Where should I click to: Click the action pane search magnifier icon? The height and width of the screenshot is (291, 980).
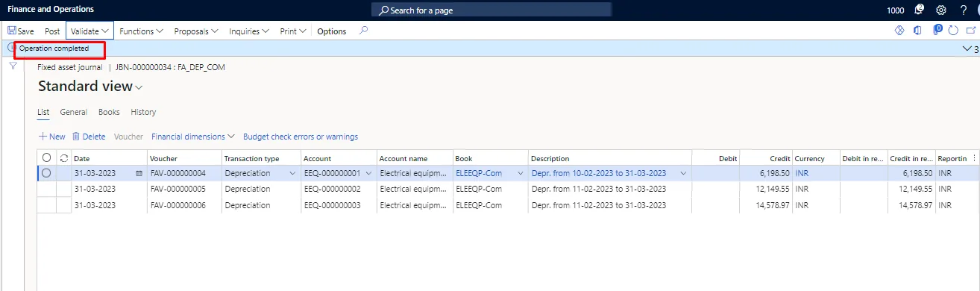(x=363, y=31)
